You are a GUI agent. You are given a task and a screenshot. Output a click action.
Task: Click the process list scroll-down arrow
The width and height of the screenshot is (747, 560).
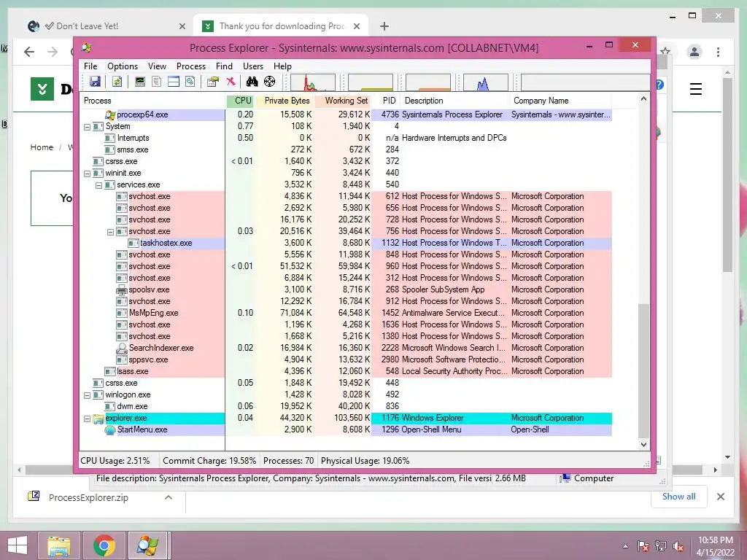click(643, 444)
